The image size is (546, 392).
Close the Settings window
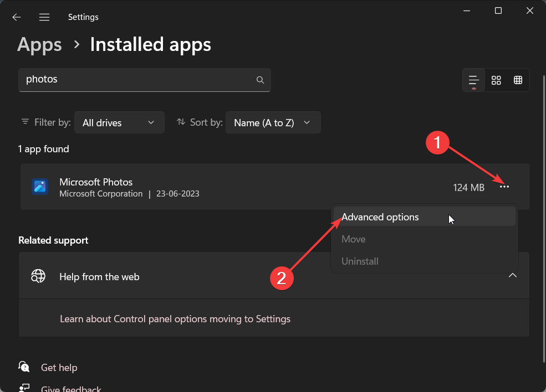point(529,11)
